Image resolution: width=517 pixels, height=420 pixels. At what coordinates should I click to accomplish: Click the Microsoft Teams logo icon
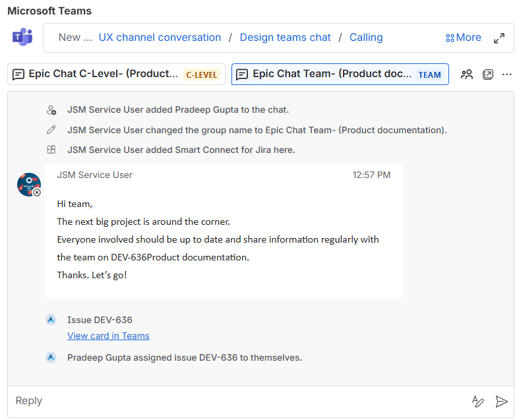point(22,37)
